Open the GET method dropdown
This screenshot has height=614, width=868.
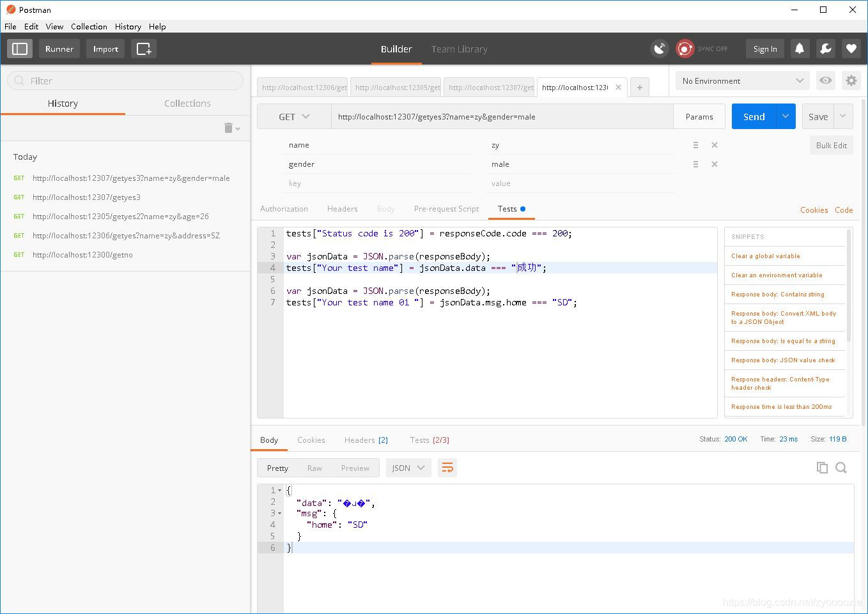pyautogui.click(x=294, y=116)
